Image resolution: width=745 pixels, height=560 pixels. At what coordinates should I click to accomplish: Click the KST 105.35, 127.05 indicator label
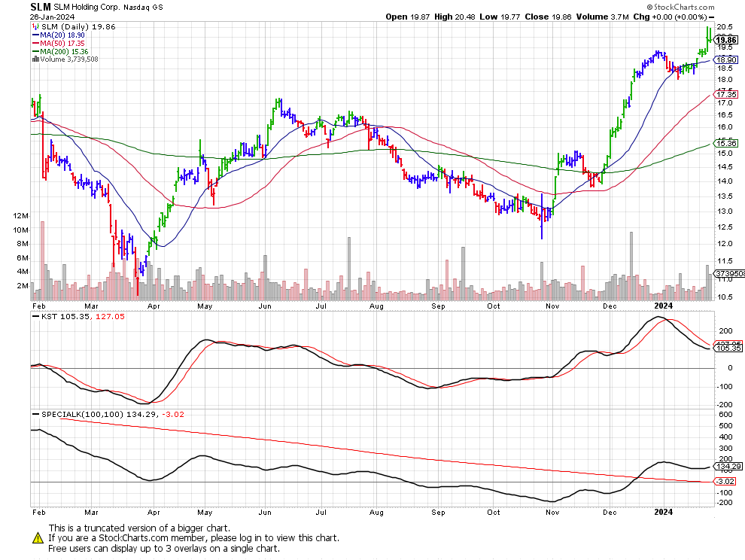(83, 317)
